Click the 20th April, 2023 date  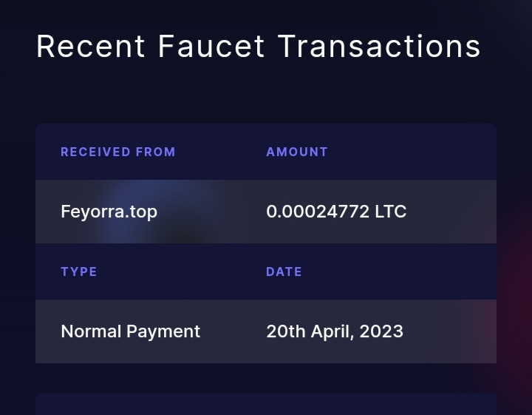[335, 331]
